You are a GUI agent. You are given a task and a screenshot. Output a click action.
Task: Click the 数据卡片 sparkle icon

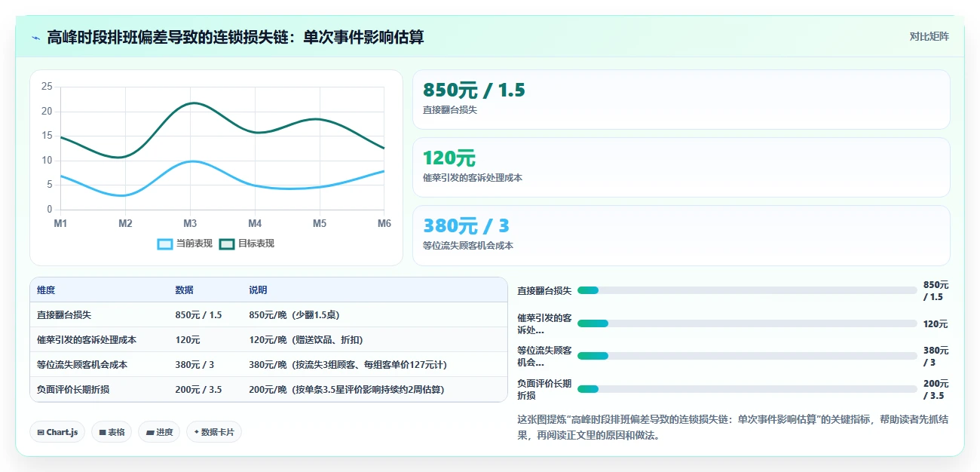point(197,432)
